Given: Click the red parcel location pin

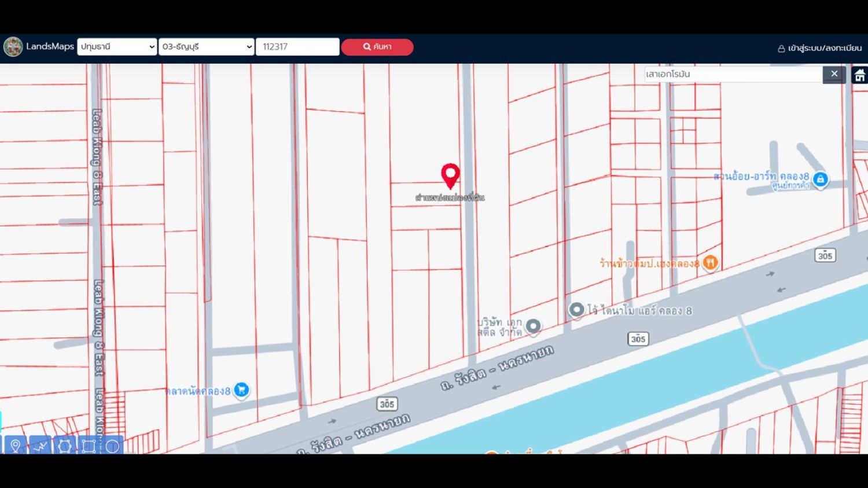Looking at the screenshot, I should tap(450, 176).
